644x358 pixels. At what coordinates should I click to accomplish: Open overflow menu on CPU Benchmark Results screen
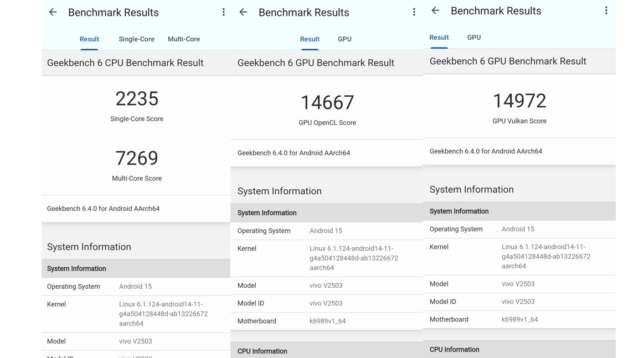point(223,12)
